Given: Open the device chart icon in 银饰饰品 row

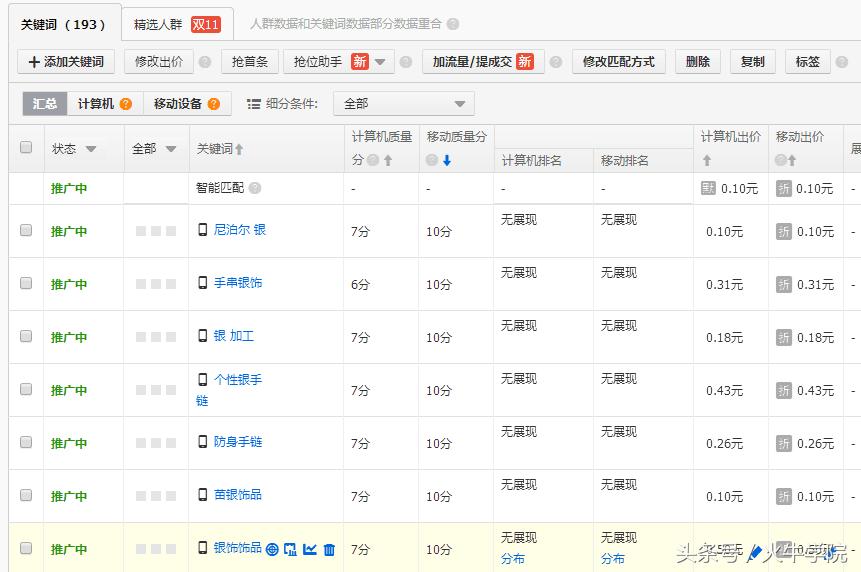Looking at the screenshot, I should click(290, 549).
